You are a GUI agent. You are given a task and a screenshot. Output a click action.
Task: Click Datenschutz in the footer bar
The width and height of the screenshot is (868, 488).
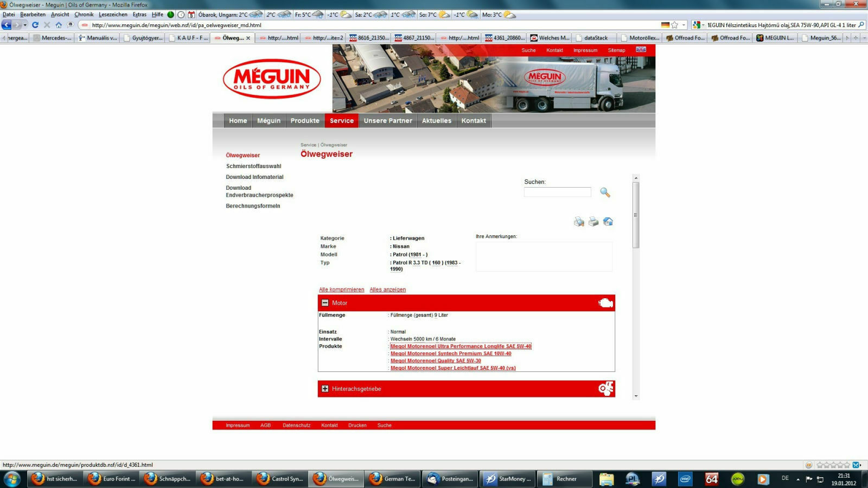(296, 426)
